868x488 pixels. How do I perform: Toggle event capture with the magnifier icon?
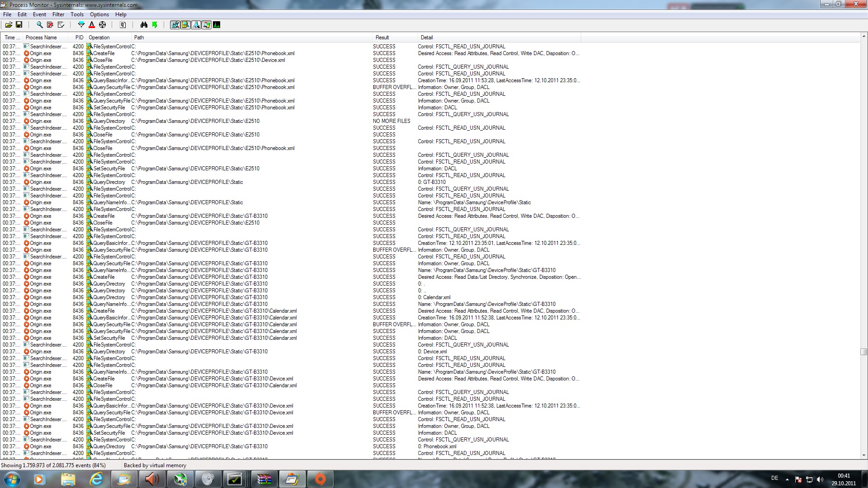pyautogui.click(x=39, y=25)
